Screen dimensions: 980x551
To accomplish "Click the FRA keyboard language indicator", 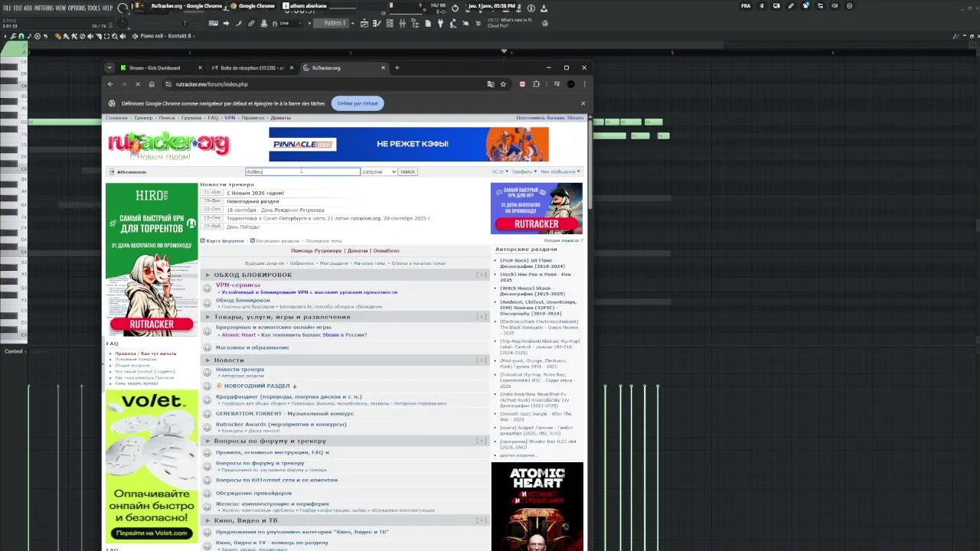I will (x=746, y=5).
